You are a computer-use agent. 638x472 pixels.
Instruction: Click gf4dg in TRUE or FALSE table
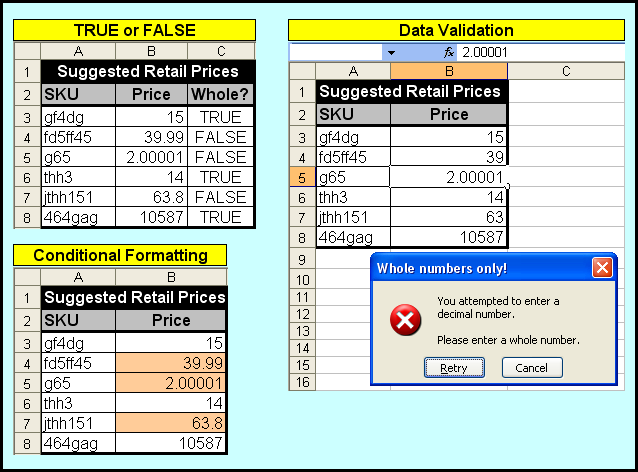tap(78, 117)
